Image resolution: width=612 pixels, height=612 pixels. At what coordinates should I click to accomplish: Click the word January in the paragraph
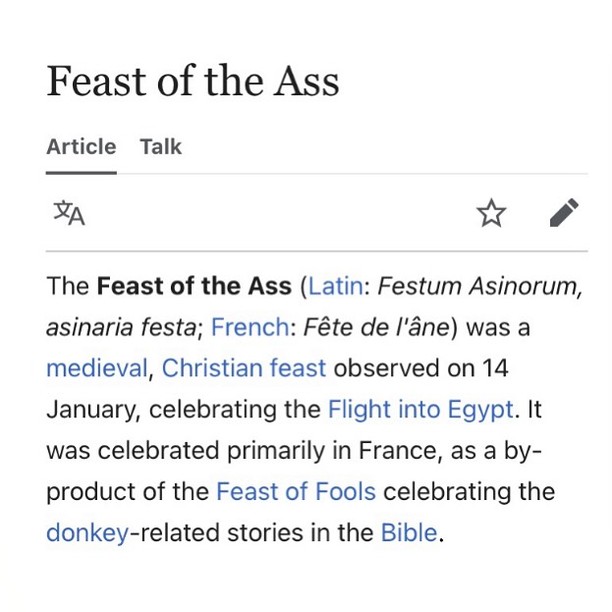[93, 410]
